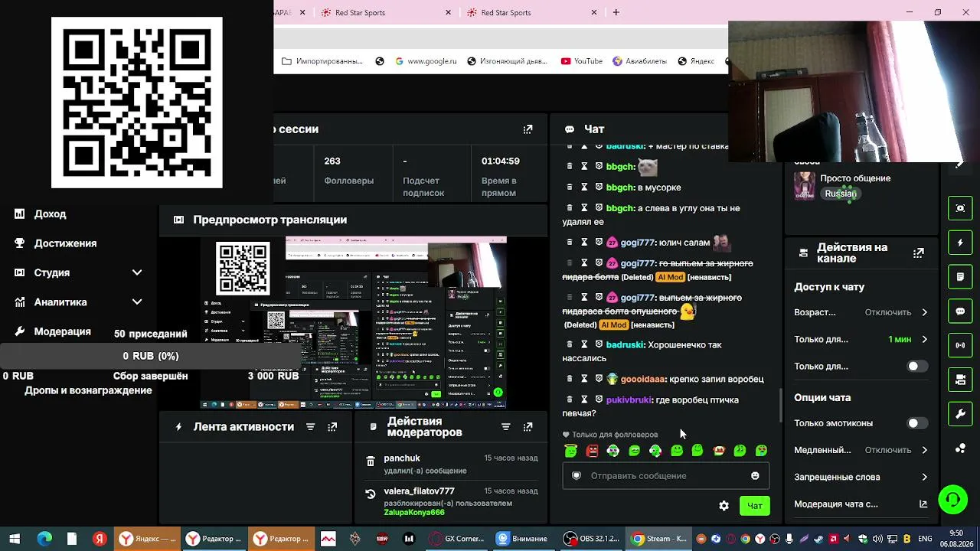980x551 pixels.
Task: Click the moderator shield on pukivbruki's message
Action: coord(599,399)
